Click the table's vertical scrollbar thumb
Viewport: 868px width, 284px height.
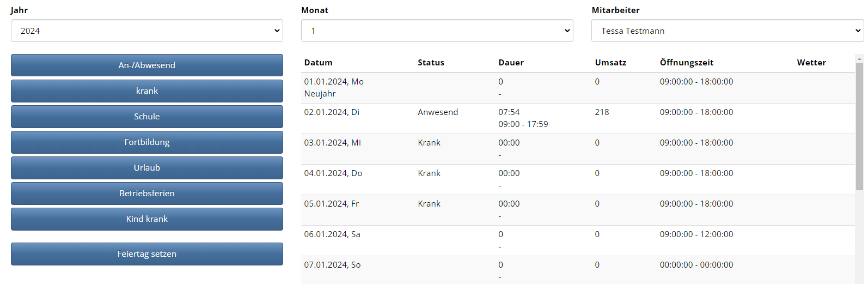859,126
